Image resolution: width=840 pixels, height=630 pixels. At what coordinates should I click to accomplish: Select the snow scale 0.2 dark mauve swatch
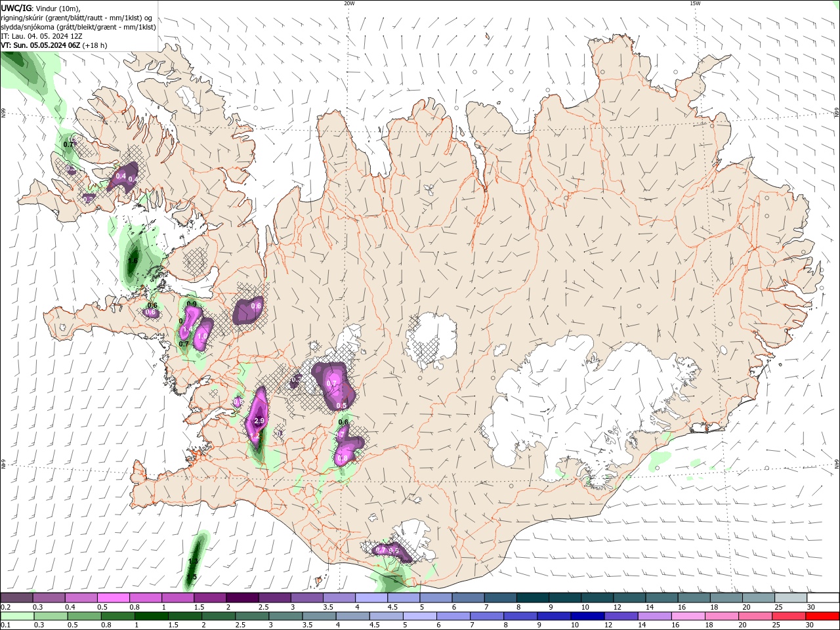tap(16, 598)
